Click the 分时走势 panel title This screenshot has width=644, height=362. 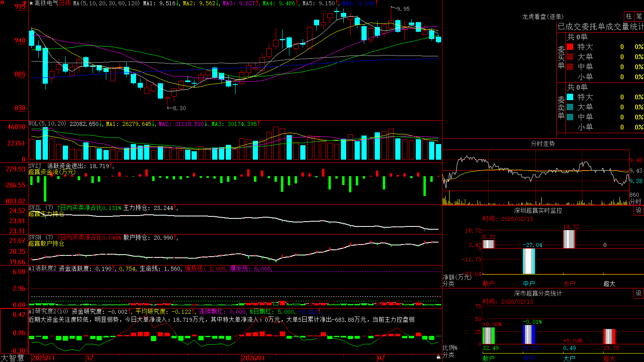[x=543, y=144]
